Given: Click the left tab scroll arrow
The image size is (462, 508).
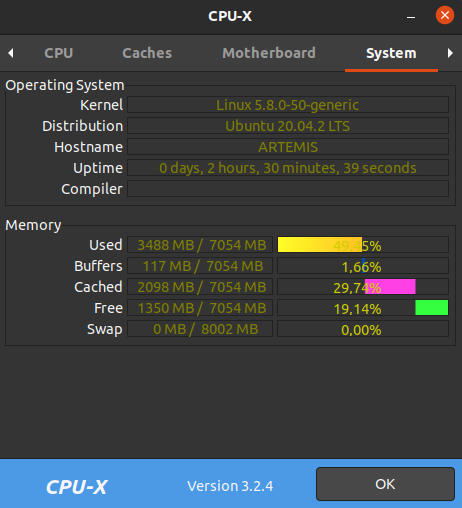Looking at the screenshot, I should pos(11,53).
